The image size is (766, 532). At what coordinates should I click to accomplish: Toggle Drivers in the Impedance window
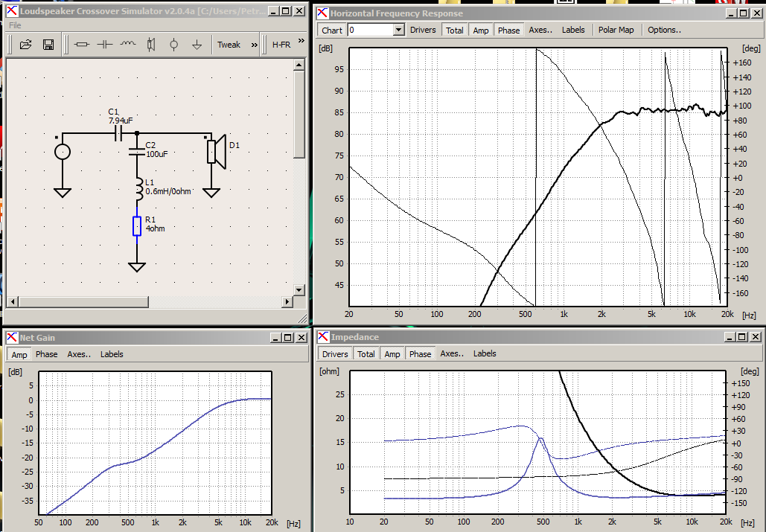point(335,354)
